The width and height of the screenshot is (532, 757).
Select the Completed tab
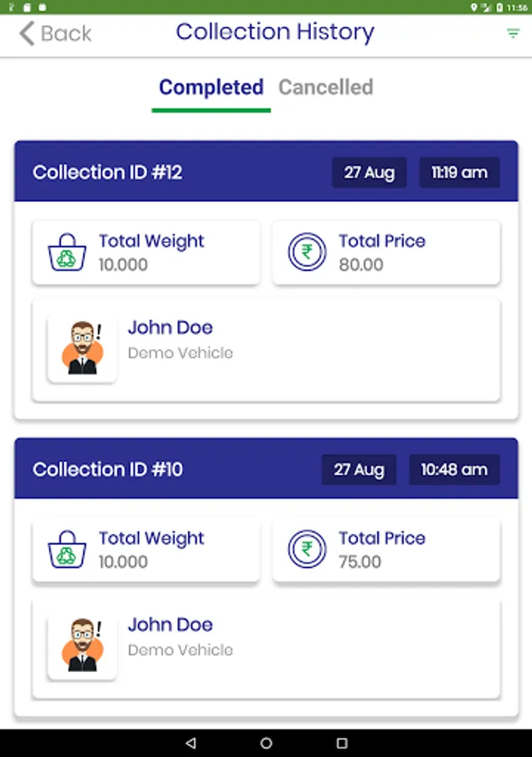tap(211, 87)
